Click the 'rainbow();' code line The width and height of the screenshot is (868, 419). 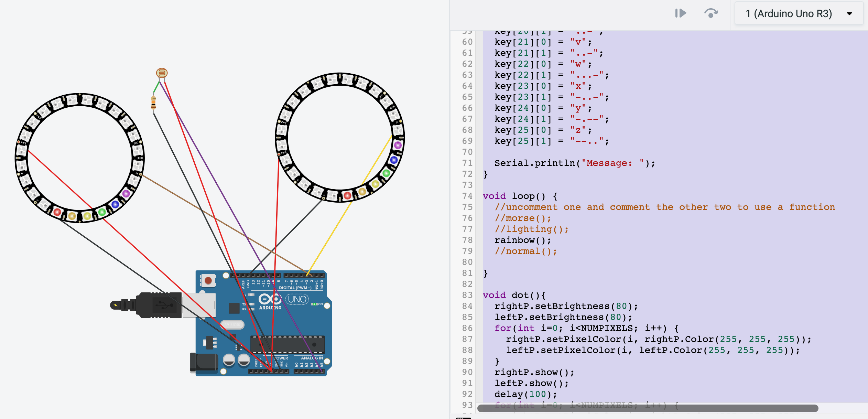523,240
